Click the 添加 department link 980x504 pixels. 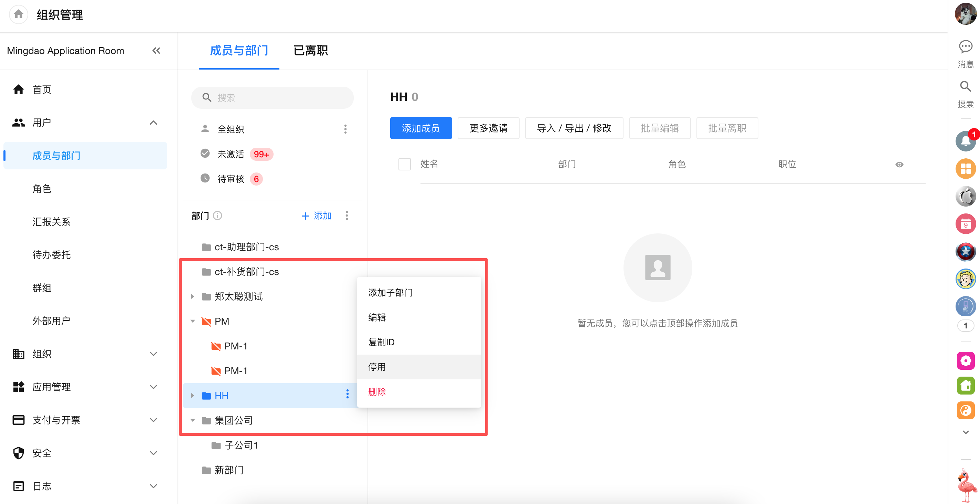[x=316, y=216]
